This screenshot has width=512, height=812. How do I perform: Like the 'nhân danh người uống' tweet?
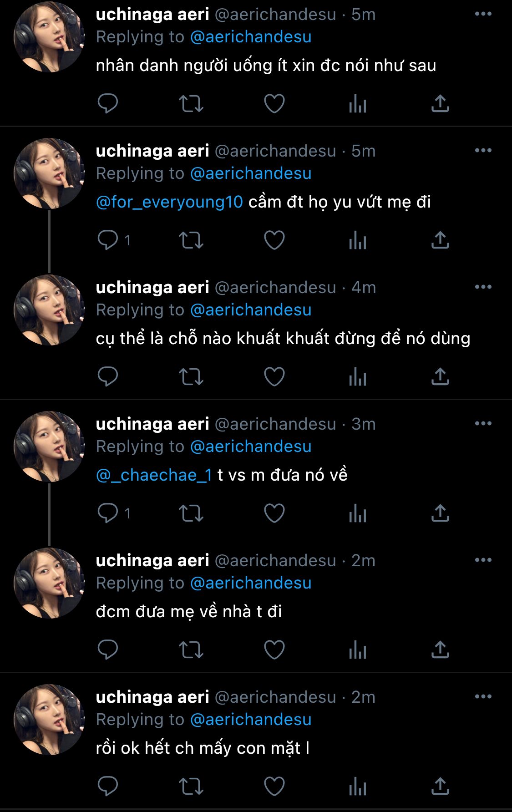[x=274, y=104]
